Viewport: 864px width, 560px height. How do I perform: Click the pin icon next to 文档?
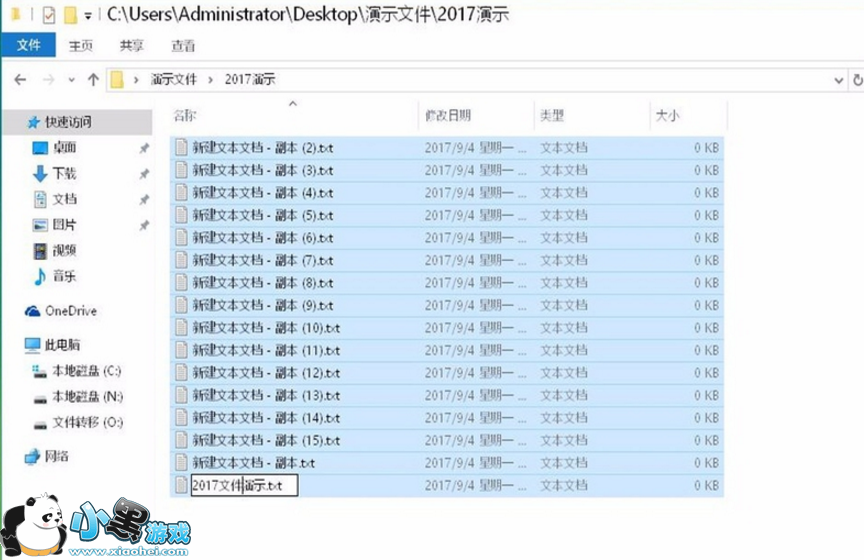tap(144, 199)
